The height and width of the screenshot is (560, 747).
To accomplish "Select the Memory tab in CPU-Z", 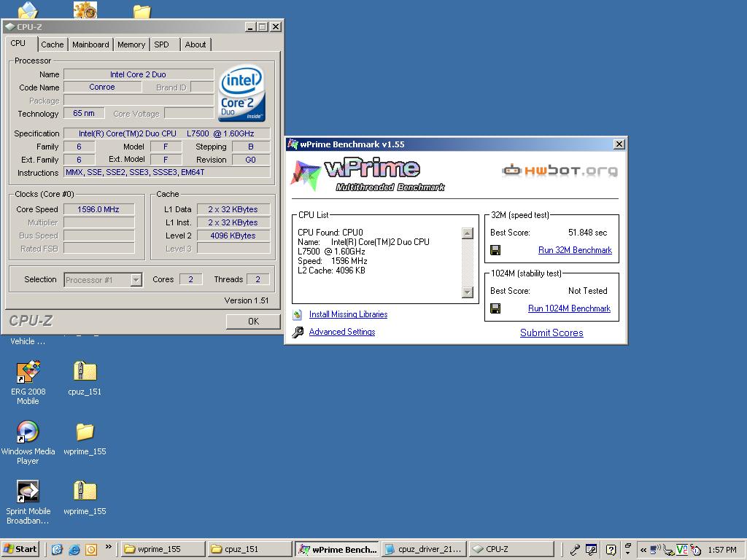I will [131, 44].
